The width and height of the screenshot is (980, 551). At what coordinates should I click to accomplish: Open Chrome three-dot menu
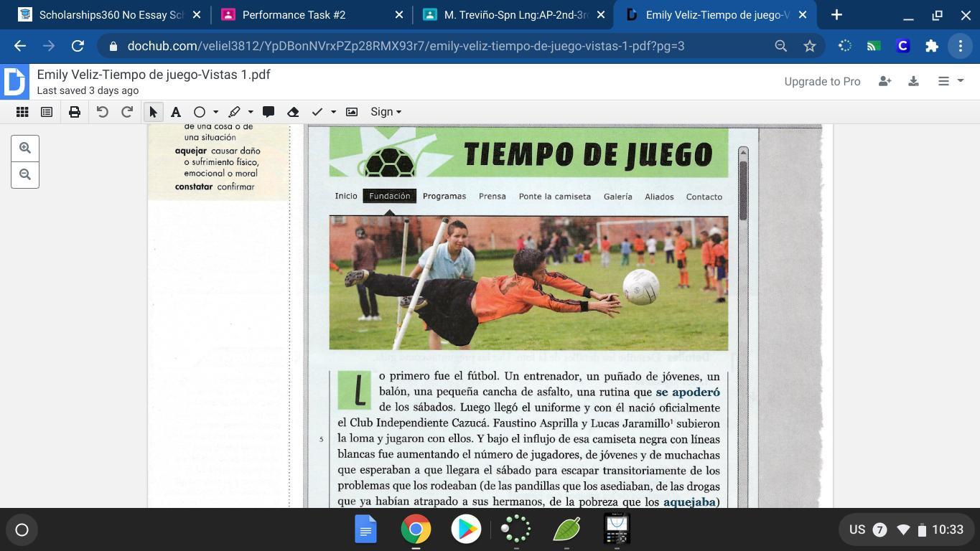[961, 46]
